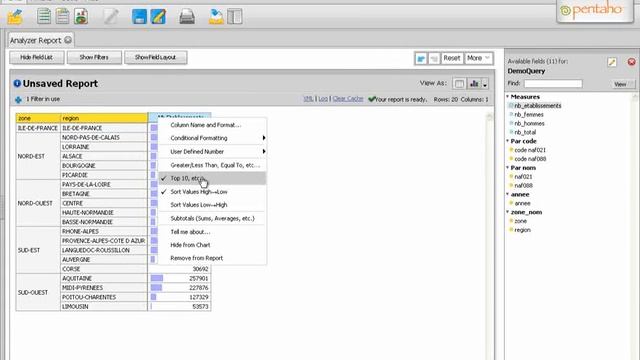The height and width of the screenshot is (360, 640).
Task: Click info icon beside Unsaved Report
Action: pyautogui.click(x=17, y=83)
